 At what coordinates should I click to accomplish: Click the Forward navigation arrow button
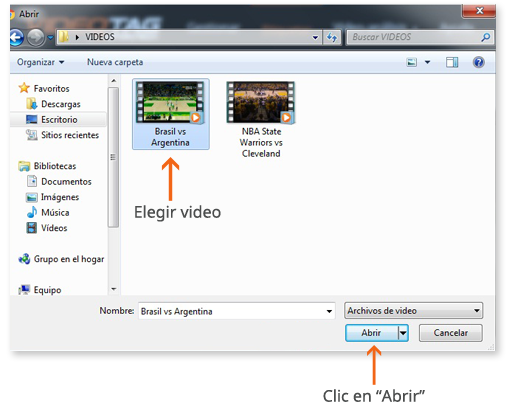coord(36,37)
